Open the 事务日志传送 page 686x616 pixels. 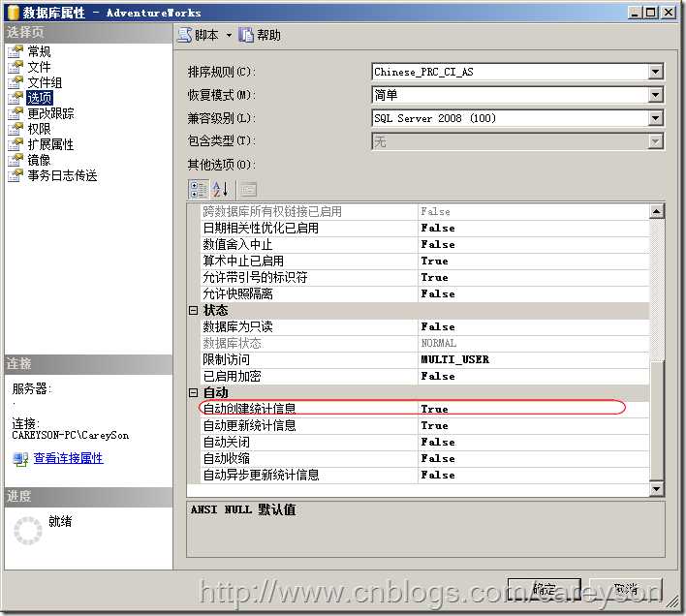click(x=62, y=175)
